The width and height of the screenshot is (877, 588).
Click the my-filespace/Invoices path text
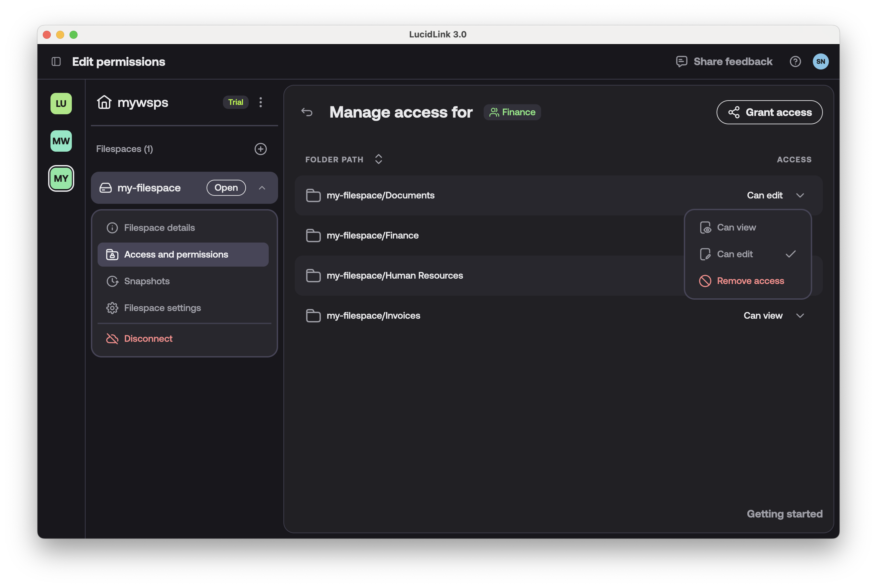pyautogui.click(x=373, y=316)
